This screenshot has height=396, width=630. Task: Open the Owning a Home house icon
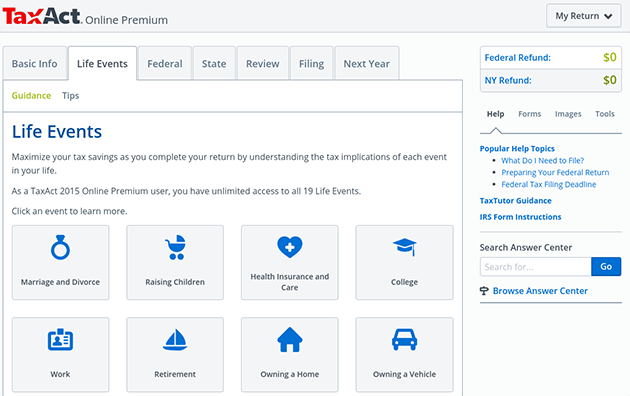tap(290, 340)
